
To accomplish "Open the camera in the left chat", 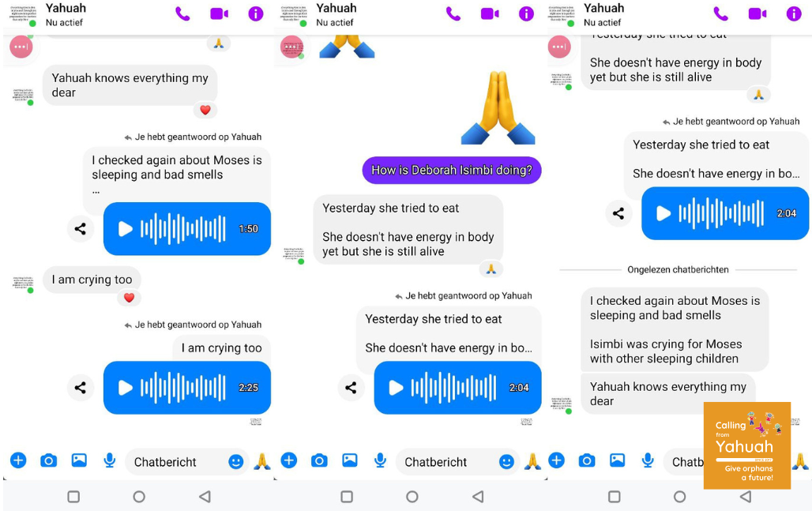I will point(49,460).
